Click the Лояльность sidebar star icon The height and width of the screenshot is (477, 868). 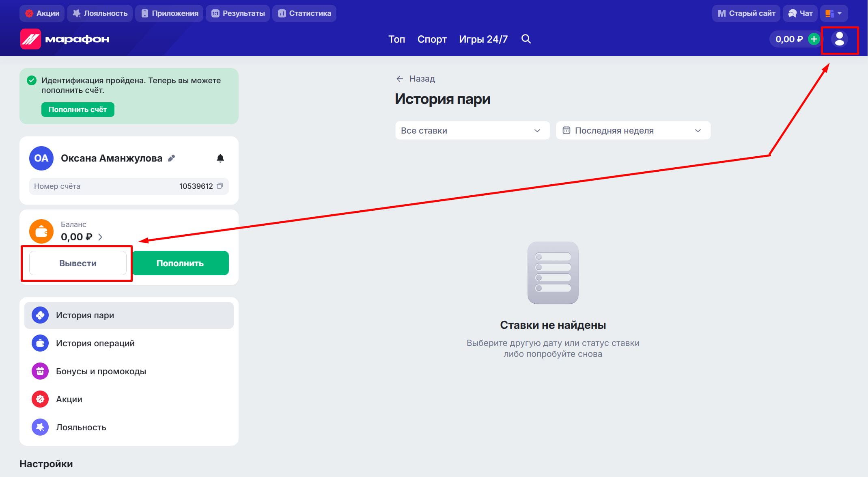click(40, 427)
